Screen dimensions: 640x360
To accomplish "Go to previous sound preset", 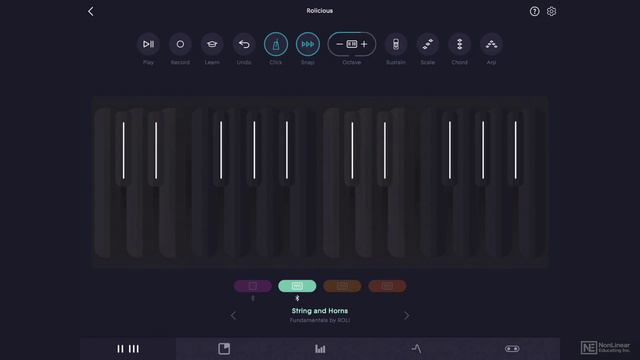I will (x=233, y=316).
